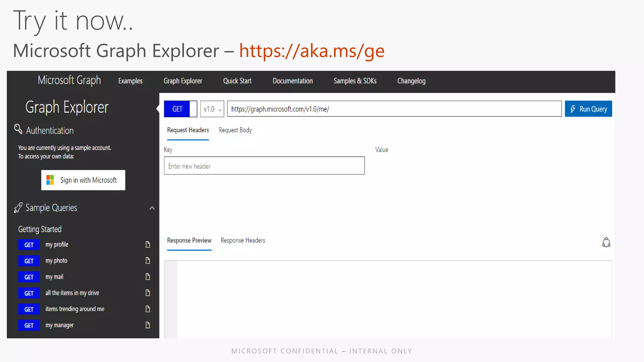The width and height of the screenshot is (644, 362).
Task: Click the Enter new header field
Action: (x=264, y=166)
